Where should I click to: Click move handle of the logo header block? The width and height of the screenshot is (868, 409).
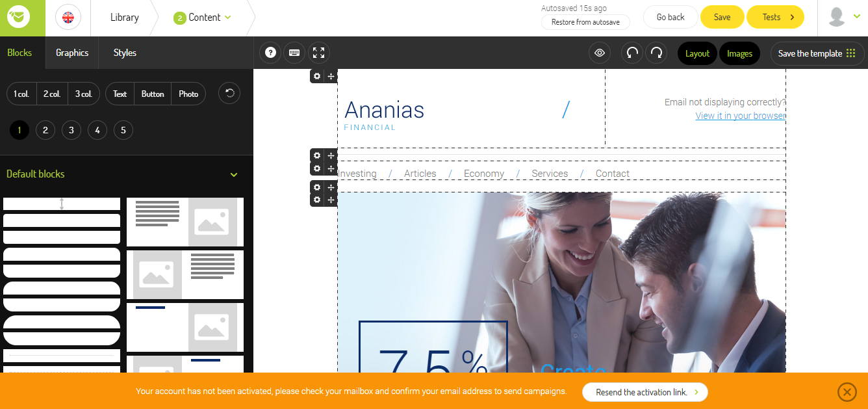pyautogui.click(x=331, y=76)
